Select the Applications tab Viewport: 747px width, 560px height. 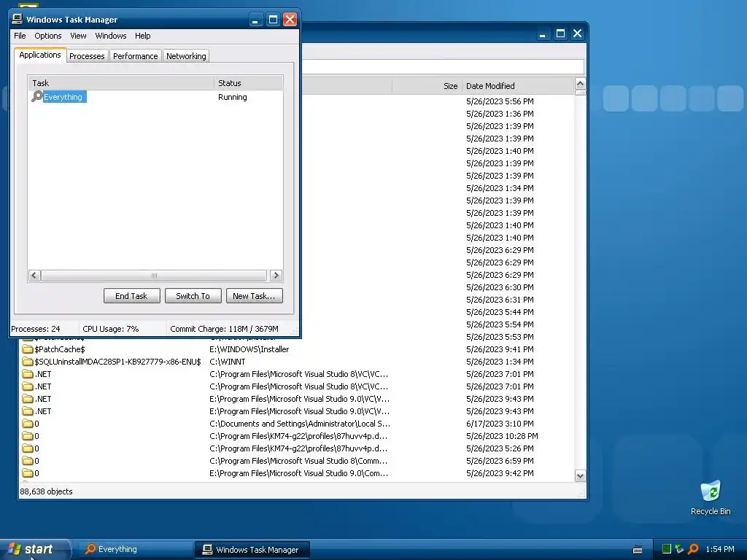tap(40, 55)
